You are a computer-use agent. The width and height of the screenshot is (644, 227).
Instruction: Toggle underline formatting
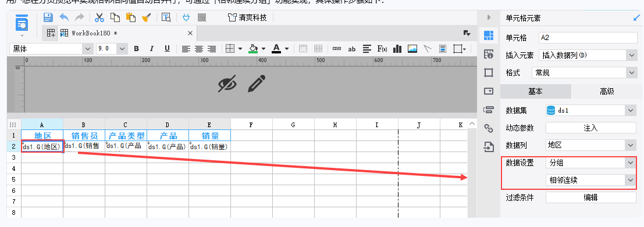pyautogui.click(x=167, y=49)
